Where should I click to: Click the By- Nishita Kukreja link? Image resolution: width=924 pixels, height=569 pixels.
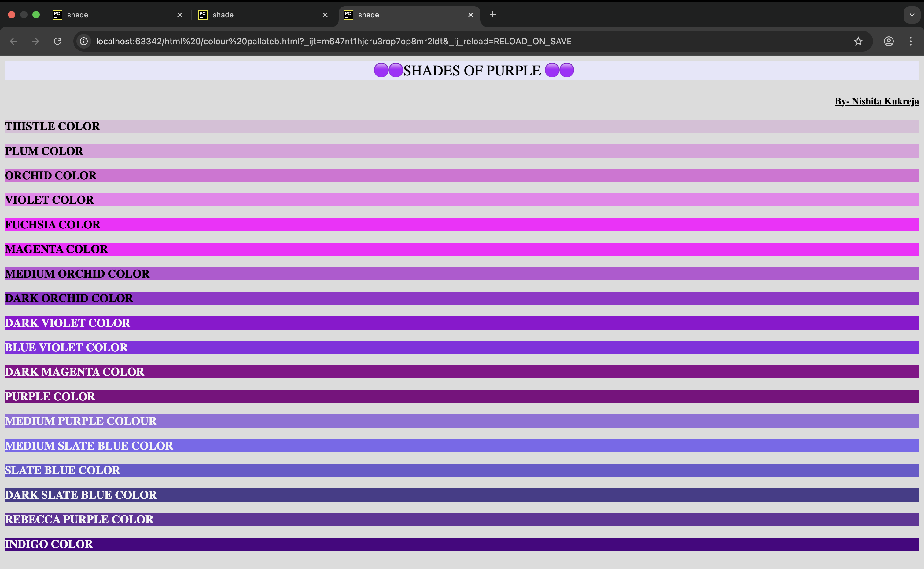pyautogui.click(x=877, y=101)
